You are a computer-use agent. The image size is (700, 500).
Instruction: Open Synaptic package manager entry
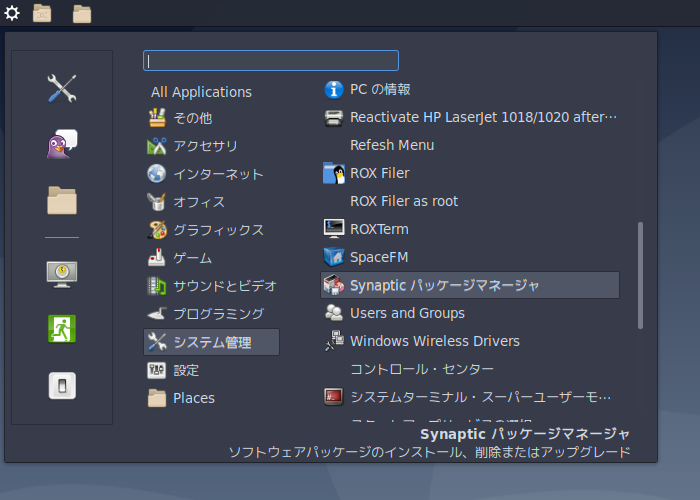tap(470, 285)
